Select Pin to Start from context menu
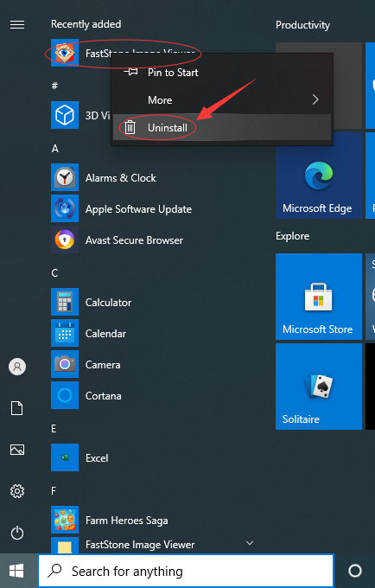The height and width of the screenshot is (588, 375). coord(222,72)
